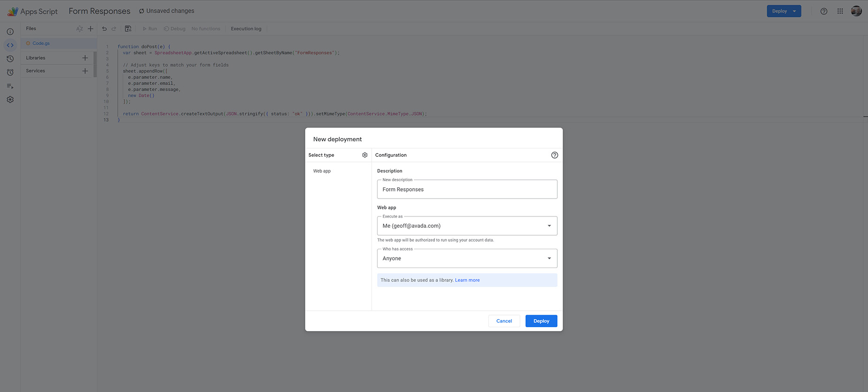Viewport: 868px width, 392px height.
Task: Open the Execute as dropdown
Action: point(467,226)
